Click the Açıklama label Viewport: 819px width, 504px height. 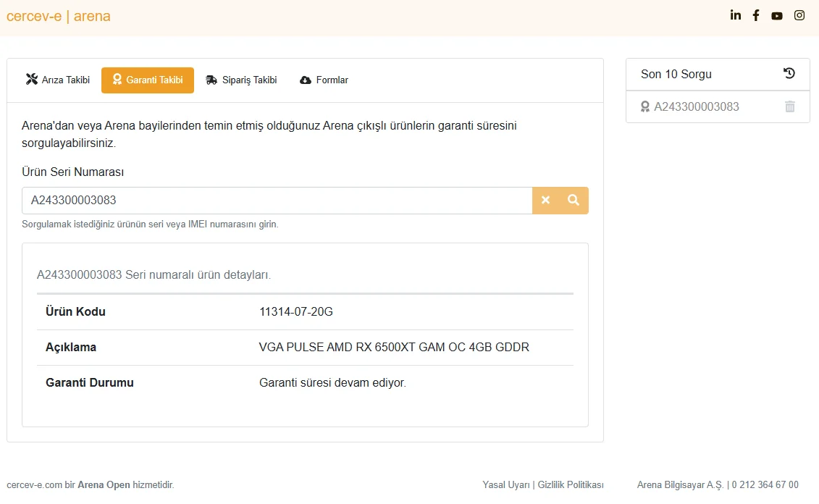coord(70,348)
